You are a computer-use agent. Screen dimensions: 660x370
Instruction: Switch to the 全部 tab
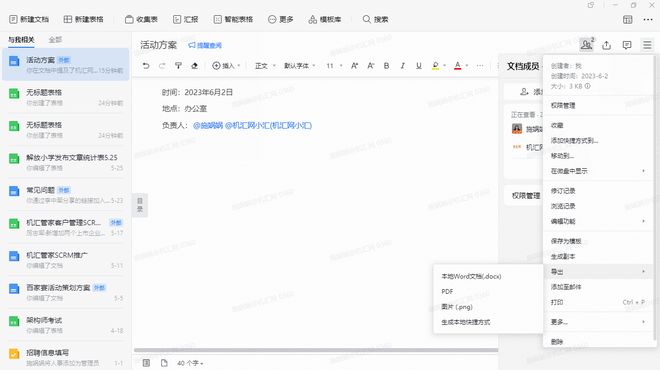tap(55, 40)
